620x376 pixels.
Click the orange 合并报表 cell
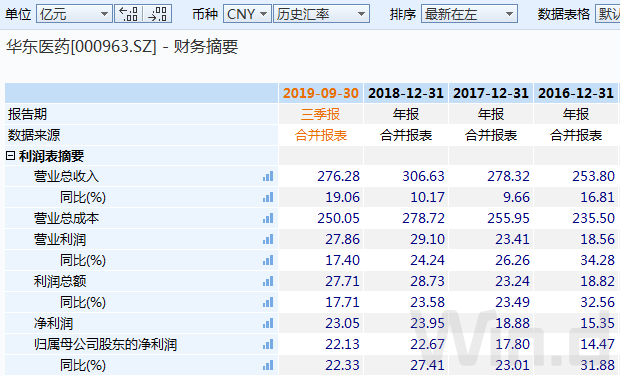(x=321, y=135)
